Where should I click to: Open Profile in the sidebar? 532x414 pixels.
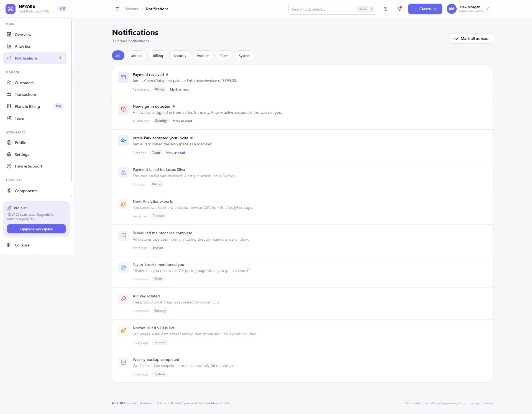35,143
